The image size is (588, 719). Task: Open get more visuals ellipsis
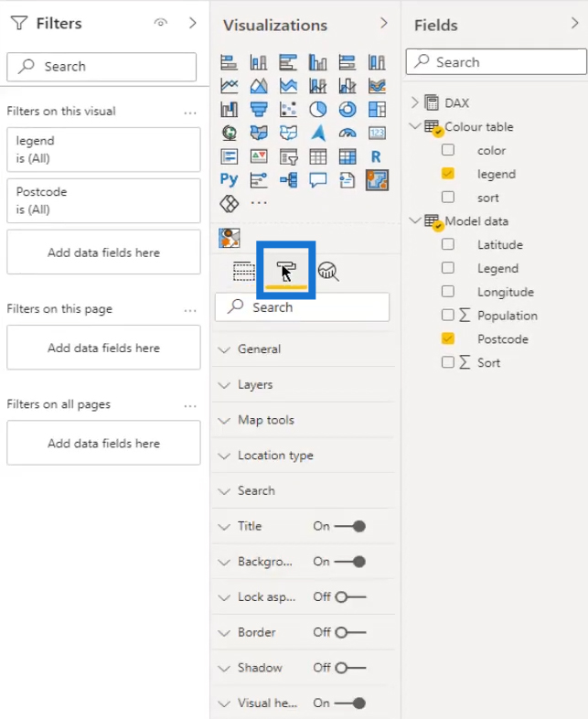[x=259, y=203]
